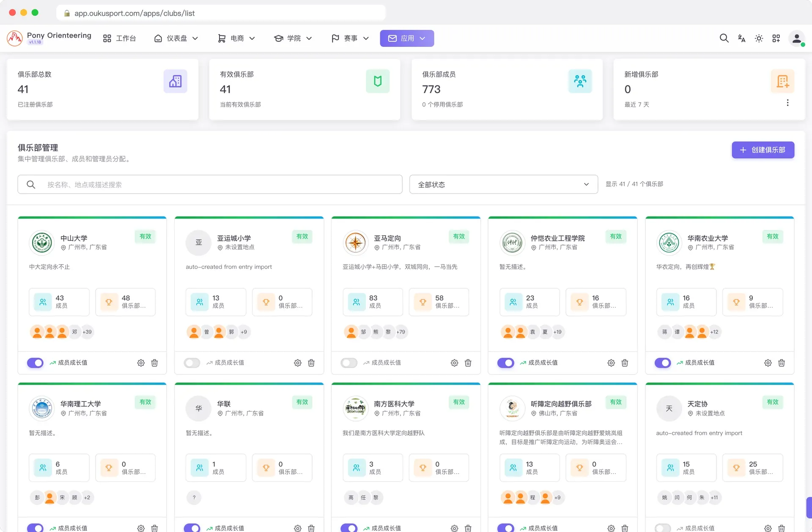Screen dimensions: 812x532
Task: Toggle the light/dark theme sun icon
Action: 759,38
